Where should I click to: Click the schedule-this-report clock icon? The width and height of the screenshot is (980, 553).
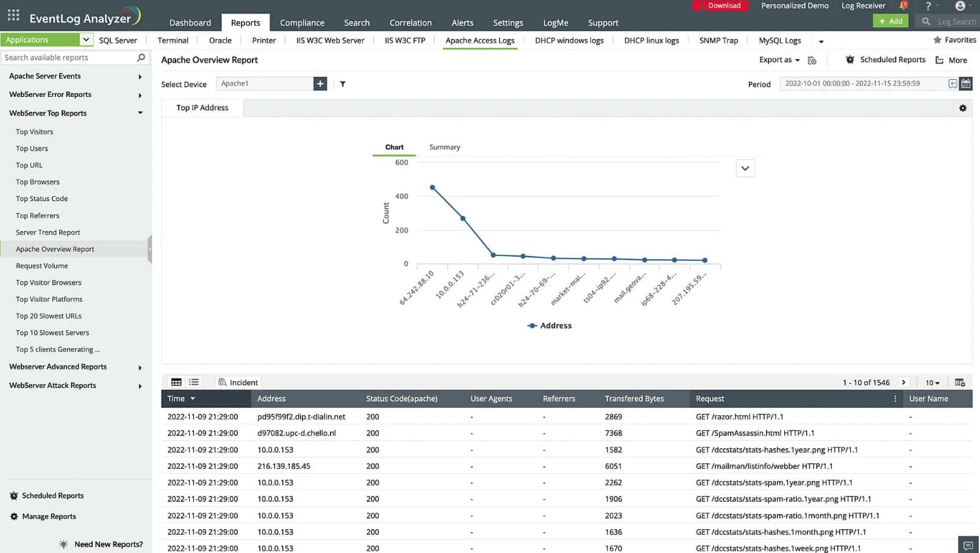pyautogui.click(x=850, y=60)
